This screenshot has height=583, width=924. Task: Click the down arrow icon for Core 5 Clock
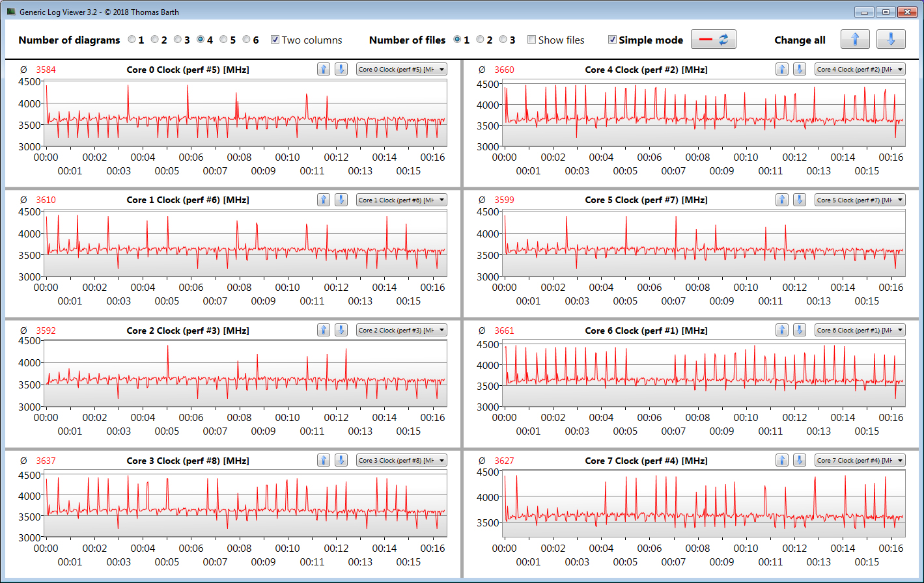click(x=799, y=200)
